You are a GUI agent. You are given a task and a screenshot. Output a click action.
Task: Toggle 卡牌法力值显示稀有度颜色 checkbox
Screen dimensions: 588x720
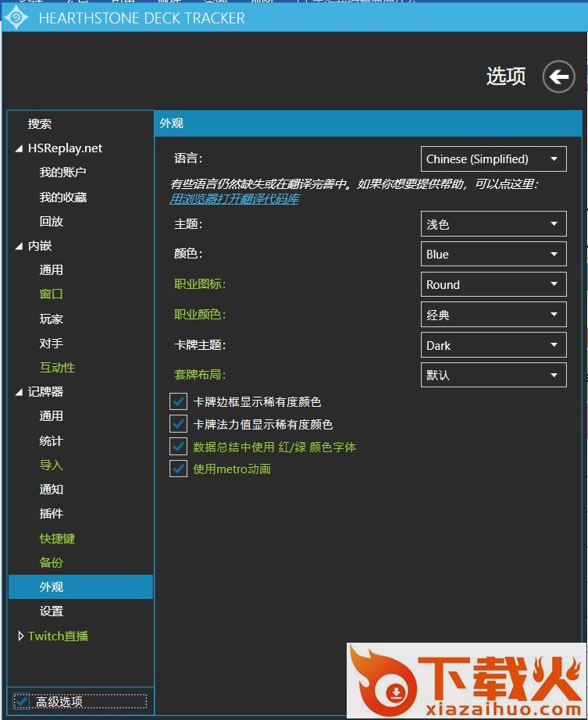[x=178, y=424]
